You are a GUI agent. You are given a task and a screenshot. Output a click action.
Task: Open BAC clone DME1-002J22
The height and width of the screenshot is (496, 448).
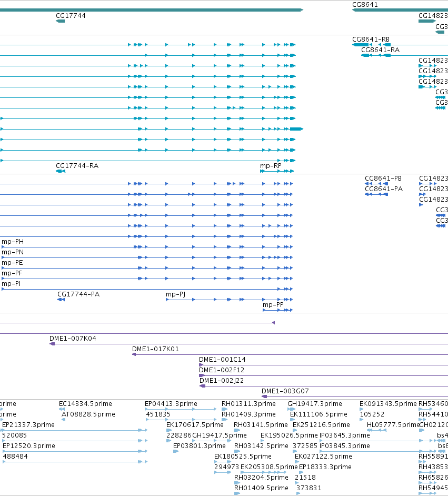click(x=222, y=381)
